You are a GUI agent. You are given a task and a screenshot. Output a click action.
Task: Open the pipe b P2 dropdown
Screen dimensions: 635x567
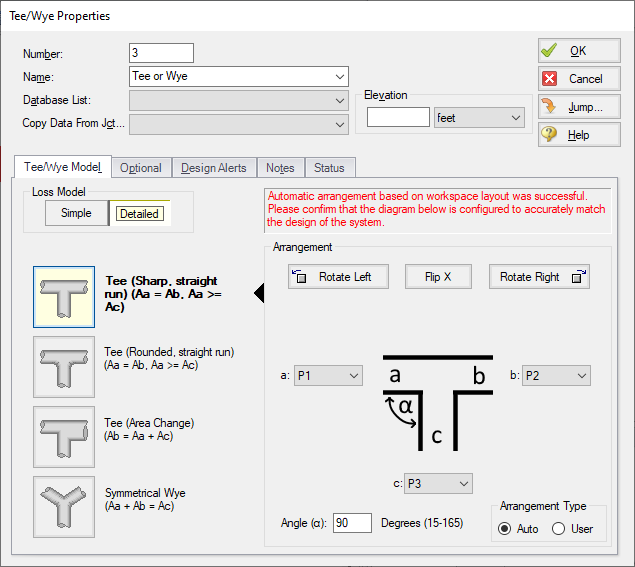pos(556,375)
